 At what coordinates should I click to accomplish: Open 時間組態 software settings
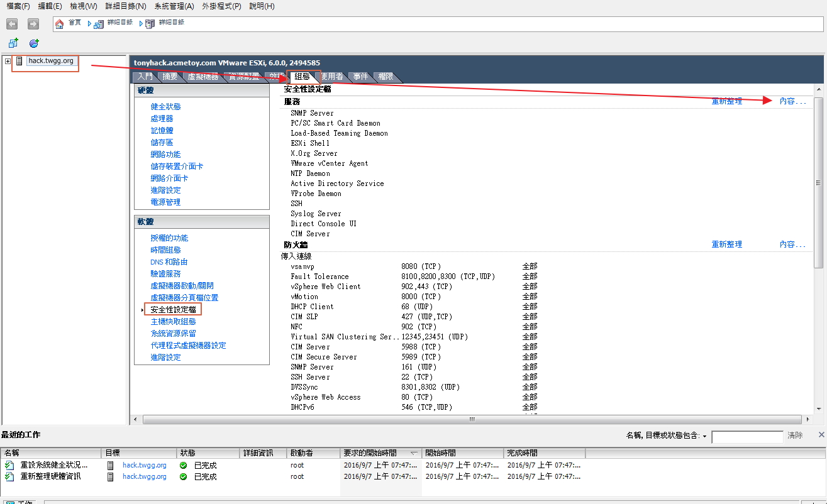pos(165,250)
